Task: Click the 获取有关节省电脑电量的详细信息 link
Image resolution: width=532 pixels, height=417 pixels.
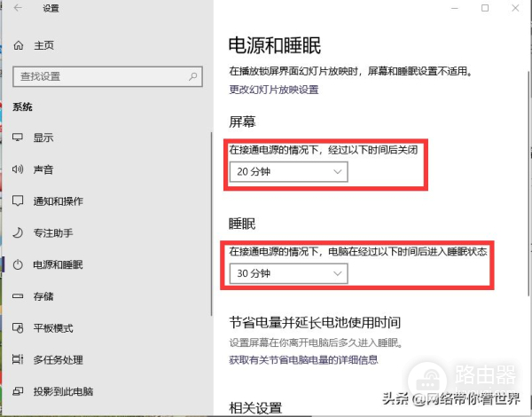Action: coord(303,359)
